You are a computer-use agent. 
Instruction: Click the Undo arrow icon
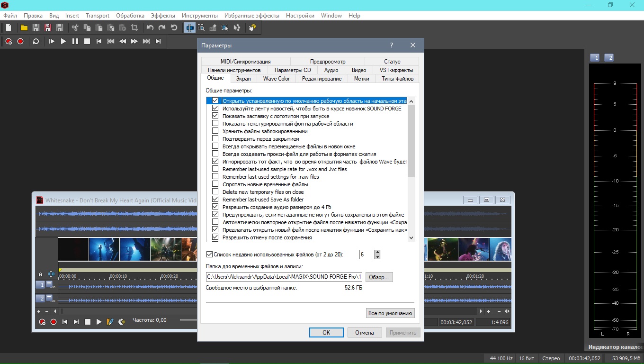(x=150, y=28)
